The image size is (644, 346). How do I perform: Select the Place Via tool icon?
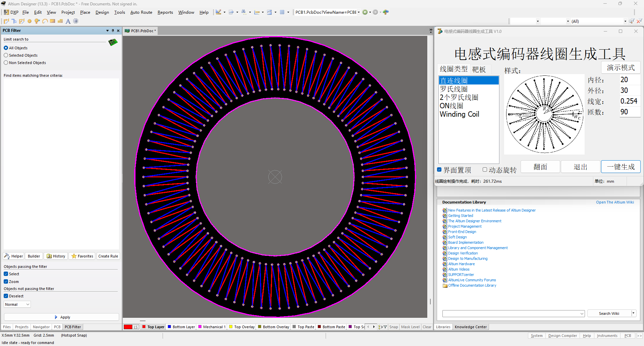click(x=37, y=21)
